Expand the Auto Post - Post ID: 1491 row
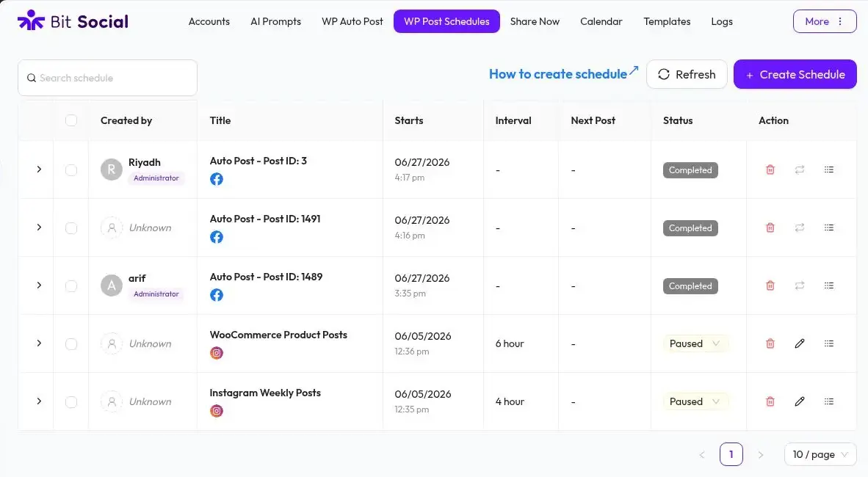 pos(39,227)
